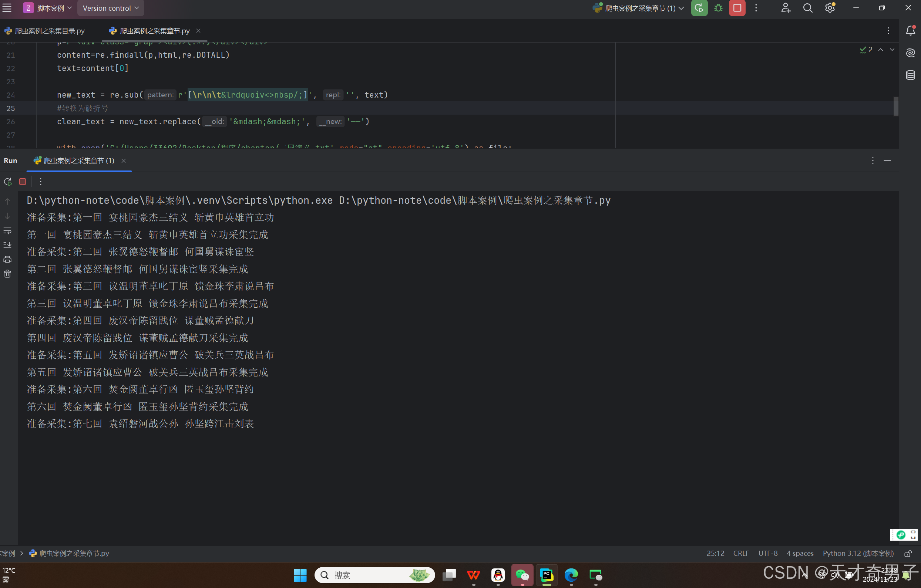Close the 爬虫案例之采集章节 (1) run tab
The image size is (921, 588).
[x=124, y=160]
